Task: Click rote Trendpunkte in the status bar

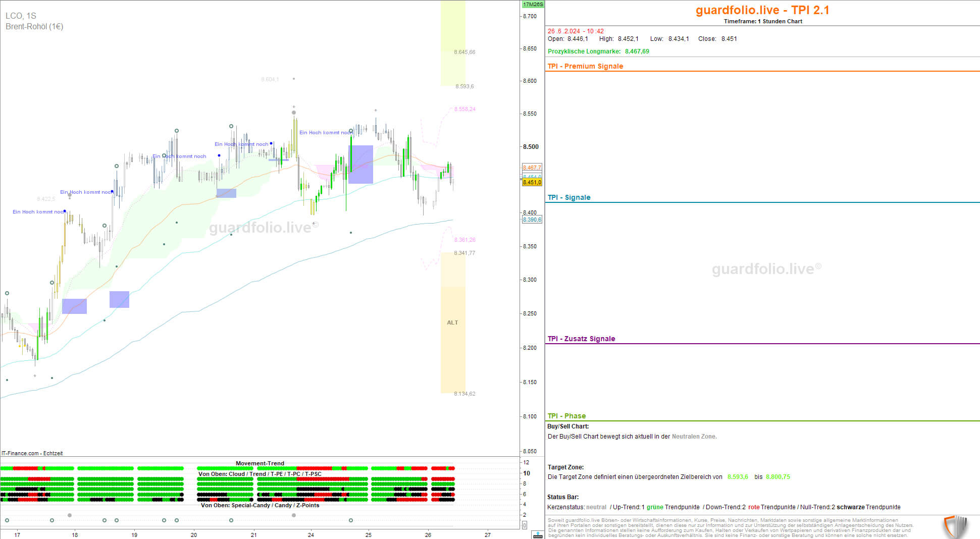Action: point(772,507)
